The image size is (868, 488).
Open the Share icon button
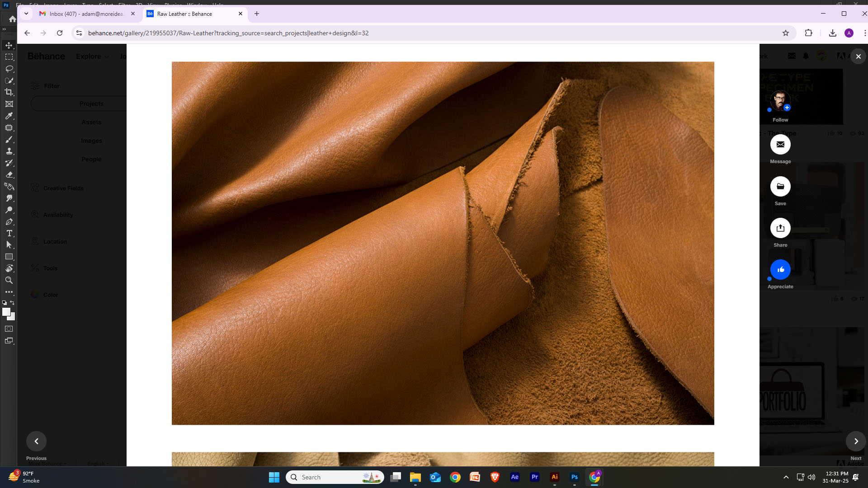click(780, 228)
